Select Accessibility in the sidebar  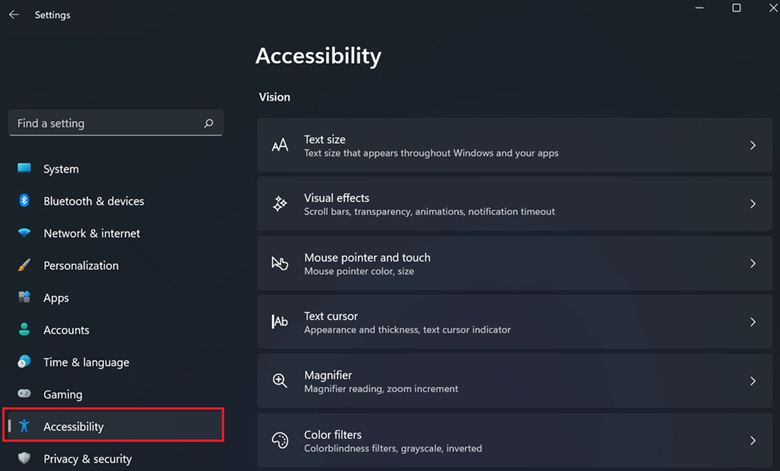tap(74, 427)
